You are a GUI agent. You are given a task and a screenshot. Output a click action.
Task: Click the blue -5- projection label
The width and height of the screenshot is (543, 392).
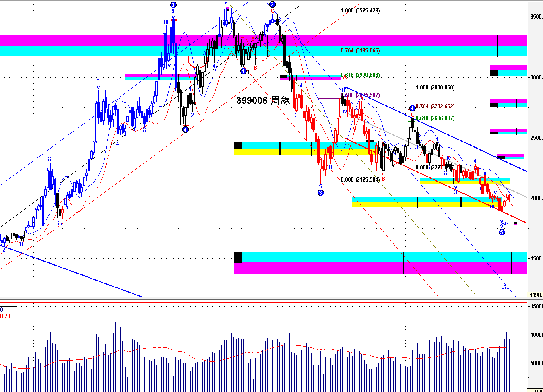(505, 288)
